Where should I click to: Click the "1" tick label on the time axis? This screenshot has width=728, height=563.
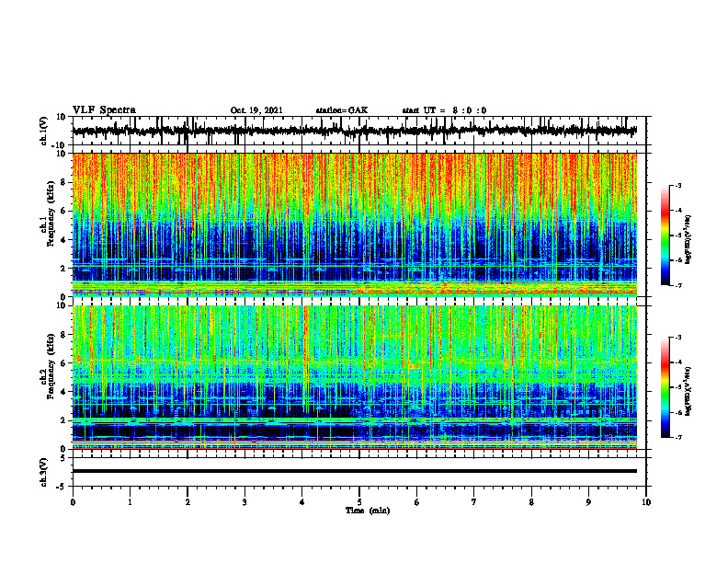[x=130, y=502]
